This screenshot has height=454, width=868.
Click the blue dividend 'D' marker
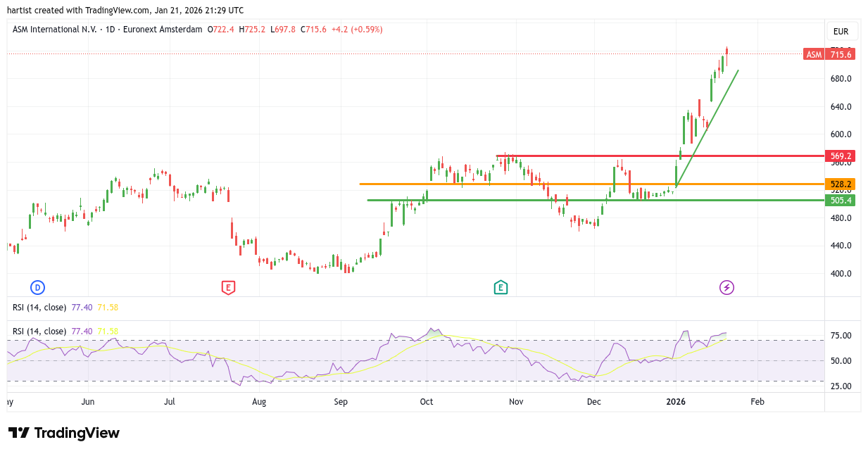pyautogui.click(x=37, y=287)
